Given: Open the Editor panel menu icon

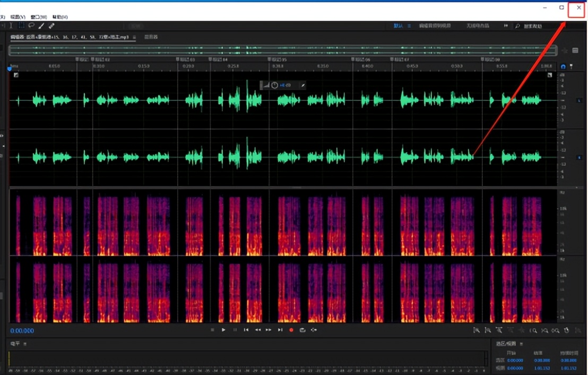Looking at the screenshot, I should (x=134, y=37).
